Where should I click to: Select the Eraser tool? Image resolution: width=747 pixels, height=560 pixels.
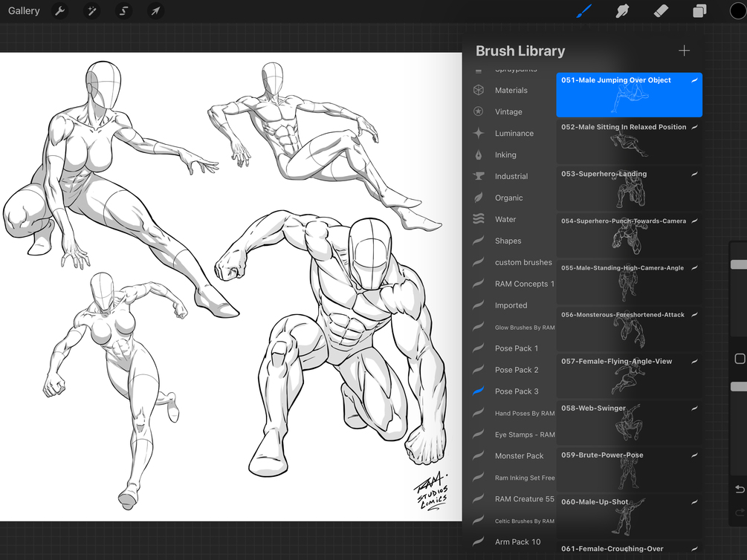click(x=661, y=10)
